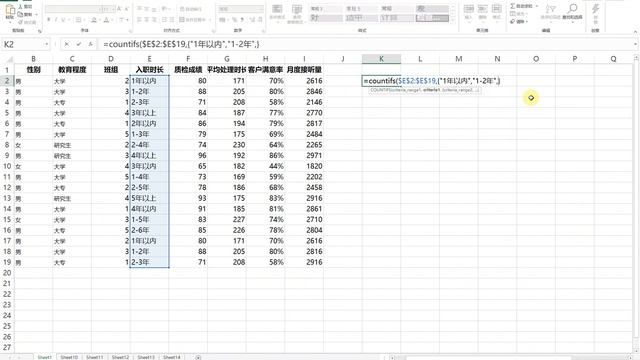Open the number format dropdown box
This screenshot has width=640, height=360.
coord(240,9)
